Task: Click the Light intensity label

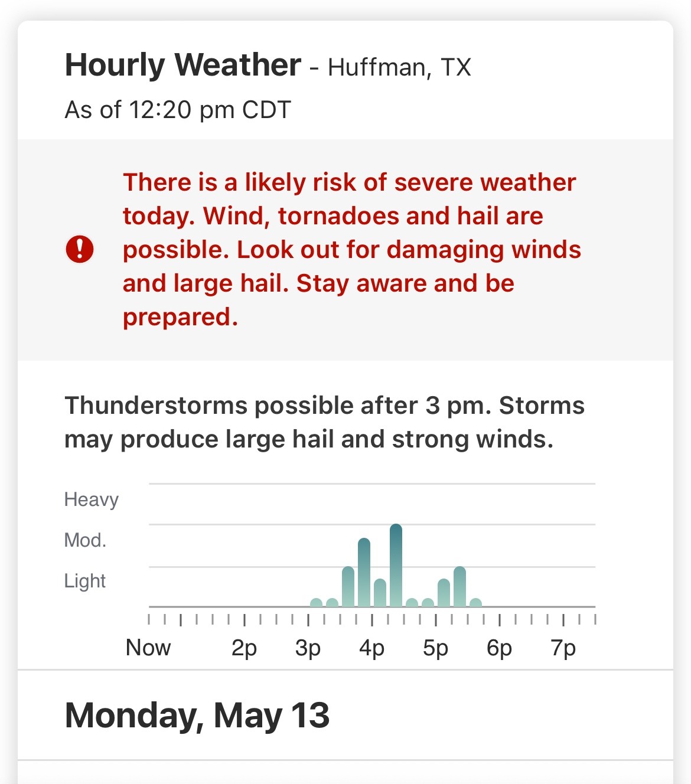Action: (x=84, y=581)
